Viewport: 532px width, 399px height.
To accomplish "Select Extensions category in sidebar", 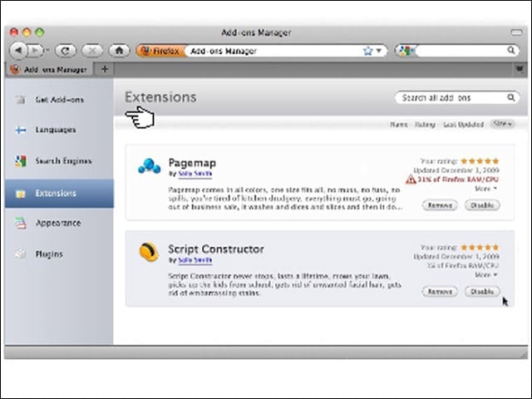I will (x=59, y=194).
